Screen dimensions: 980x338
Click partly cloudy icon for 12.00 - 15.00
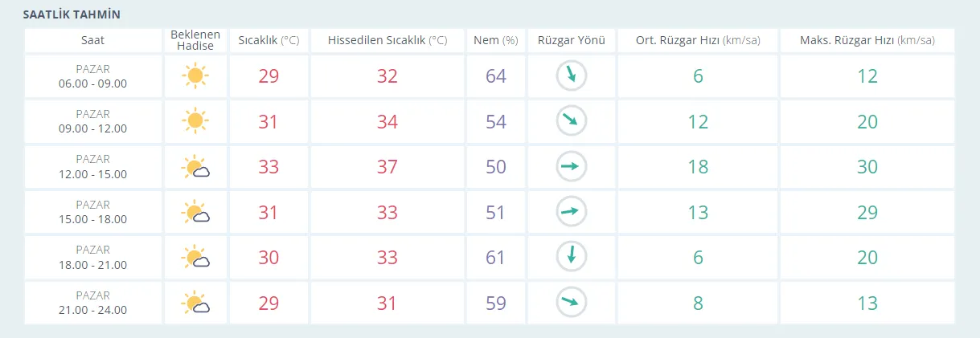click(196, 168)
